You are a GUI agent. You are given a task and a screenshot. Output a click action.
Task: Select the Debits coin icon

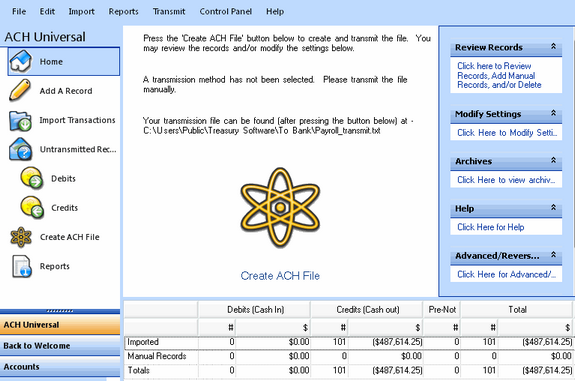(32, 178)
